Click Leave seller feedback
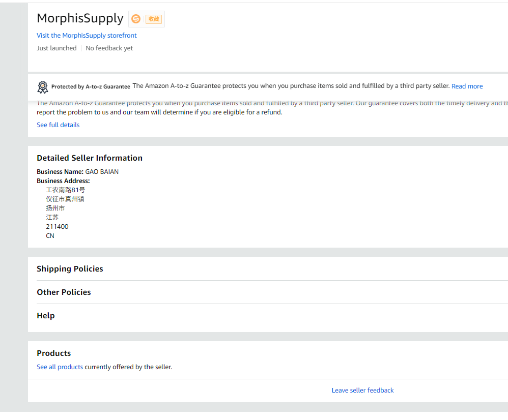This screenshot has height=420, width=508. click(362, 390)
